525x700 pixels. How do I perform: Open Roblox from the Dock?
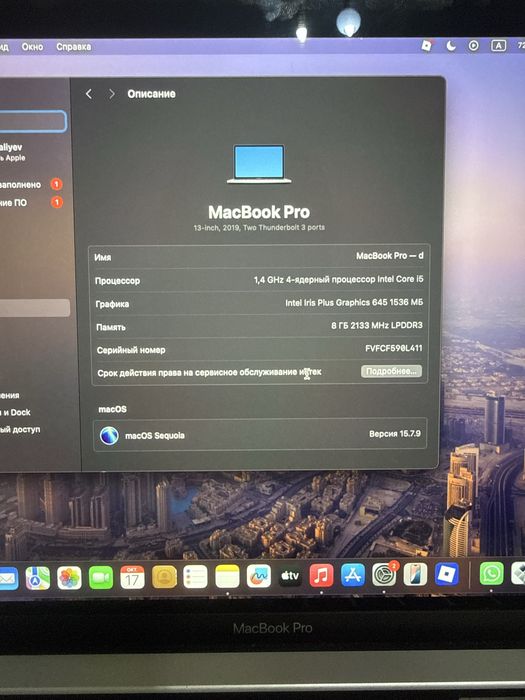(447, 574)
